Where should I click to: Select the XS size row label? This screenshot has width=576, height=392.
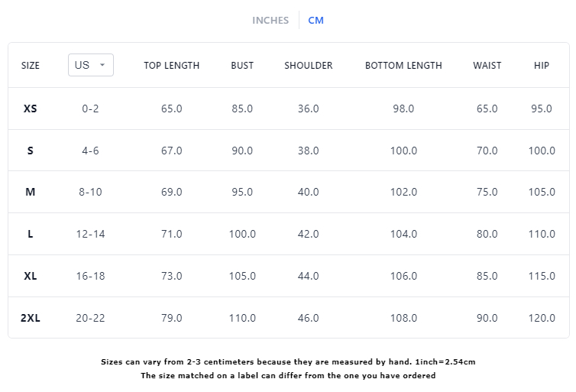[31, 109]
